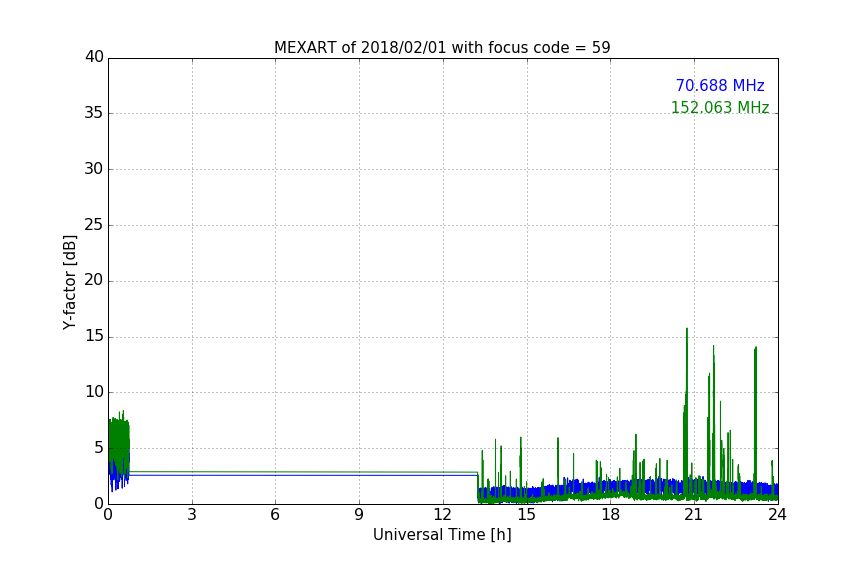This screenshot has height=576, width=864.
Task: Click the y-axis tick label '10'
Action: coord(94,392)
